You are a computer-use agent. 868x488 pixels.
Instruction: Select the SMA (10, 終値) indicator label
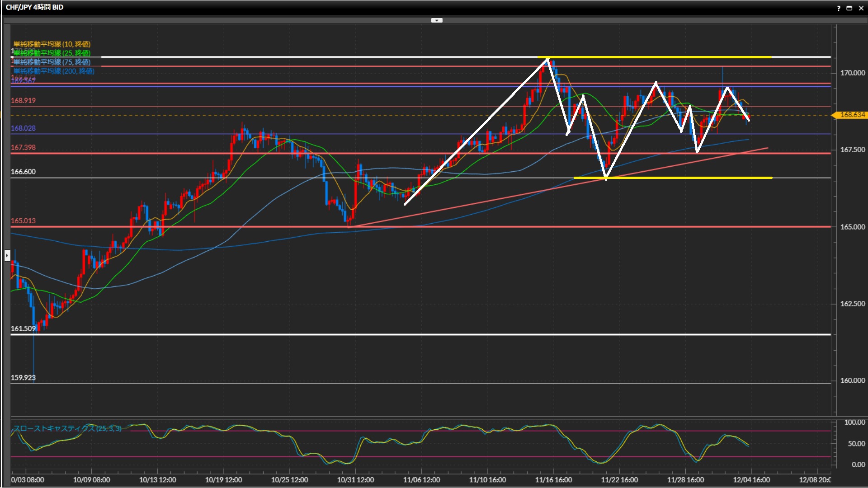[52, 44]
